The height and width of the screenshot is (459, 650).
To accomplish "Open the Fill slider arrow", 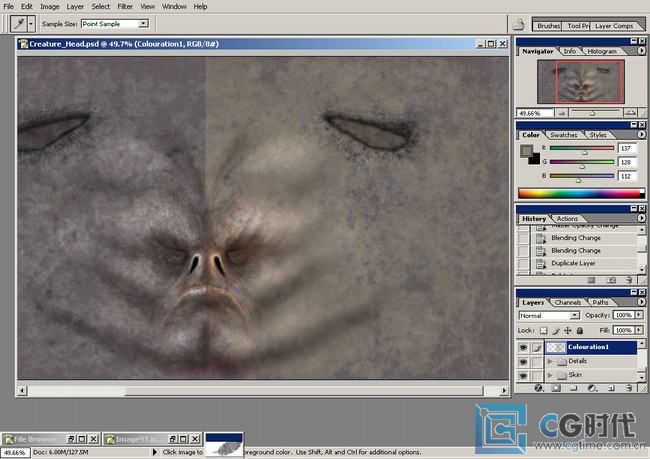I will (x=639, y=330).
